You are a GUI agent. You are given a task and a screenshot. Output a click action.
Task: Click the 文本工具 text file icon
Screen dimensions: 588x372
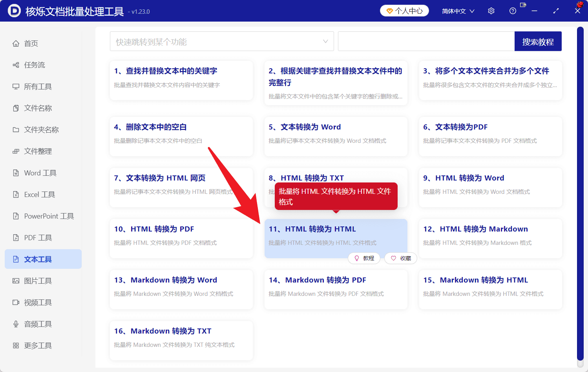click(16, 259)
